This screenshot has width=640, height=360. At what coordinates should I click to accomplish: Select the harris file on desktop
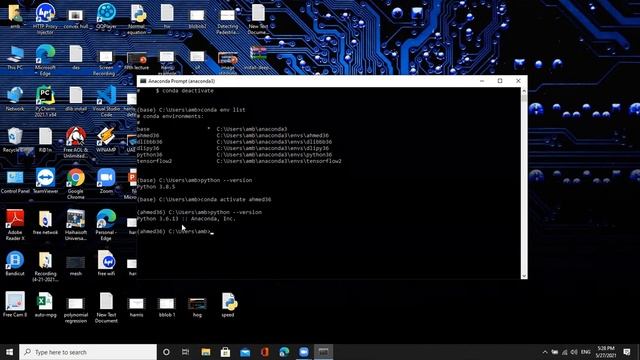[x=136, y=307]
